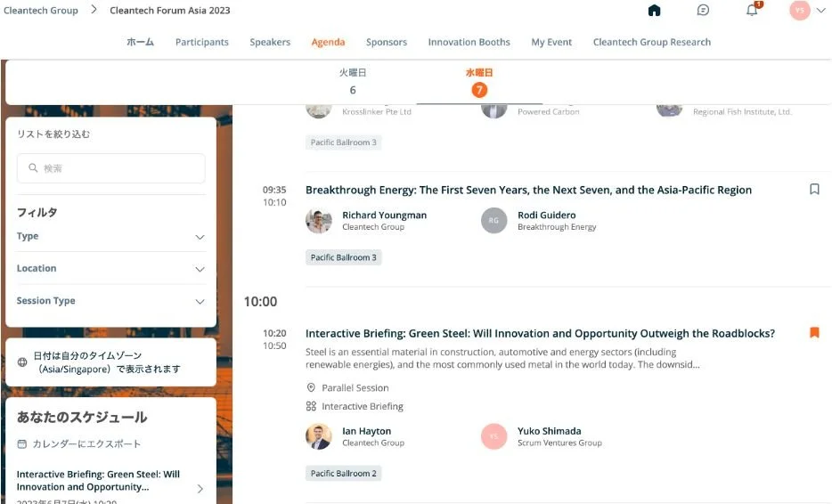Open the home icon in top bar

(x=654, y=10)
